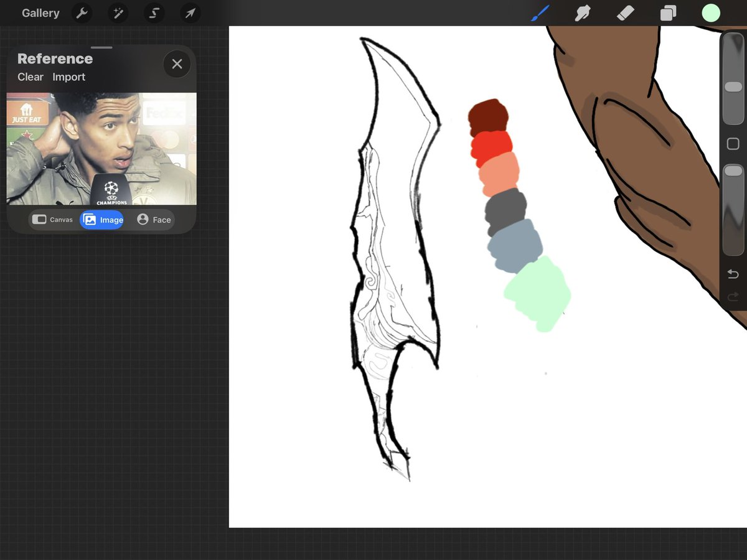This screenshot has height=560, width=747.
Task: Open the Adjustments magic wand menu
Action: (x=117, y=13)
